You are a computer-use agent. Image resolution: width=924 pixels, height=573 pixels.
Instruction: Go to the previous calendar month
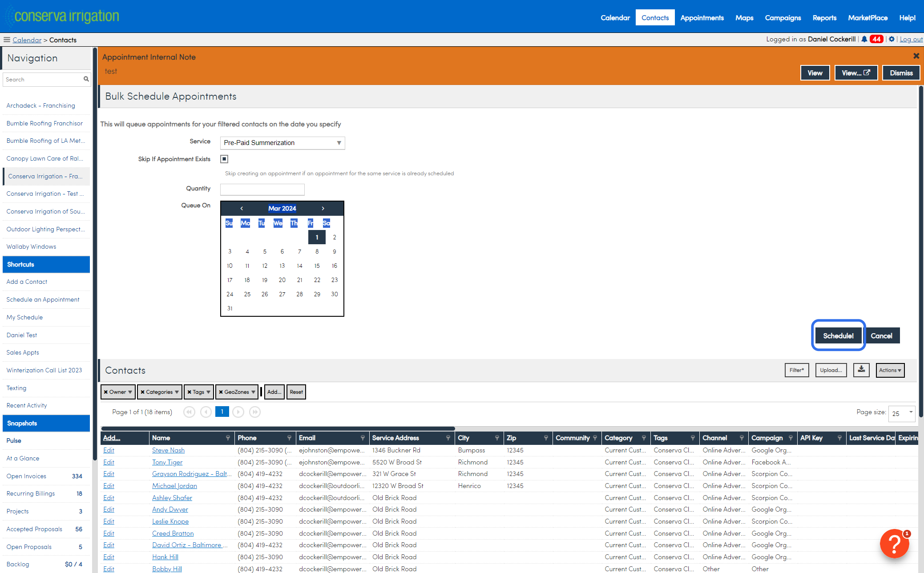click(x=242, y=208)
